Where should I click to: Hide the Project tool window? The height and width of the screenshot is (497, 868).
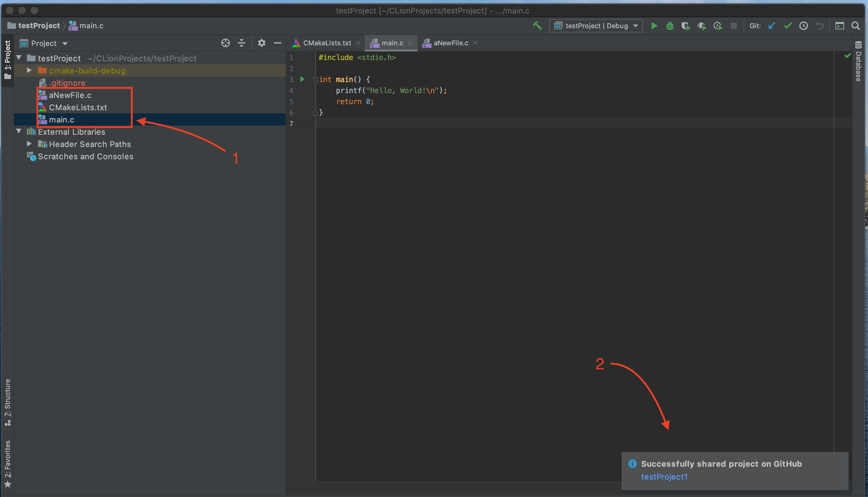coord(278,43)
